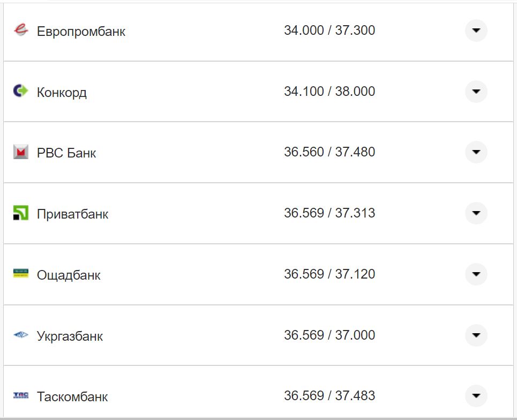The height and width of the screenshot is (420, 517).
Task: Click the Европромбанк red logo icon
Action: (x=20, y=31)
